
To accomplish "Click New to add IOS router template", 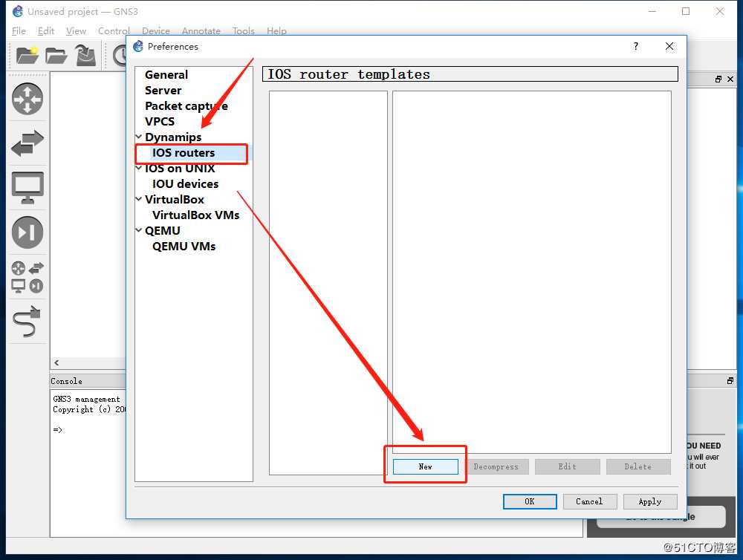I will click(x=426, y=466).
